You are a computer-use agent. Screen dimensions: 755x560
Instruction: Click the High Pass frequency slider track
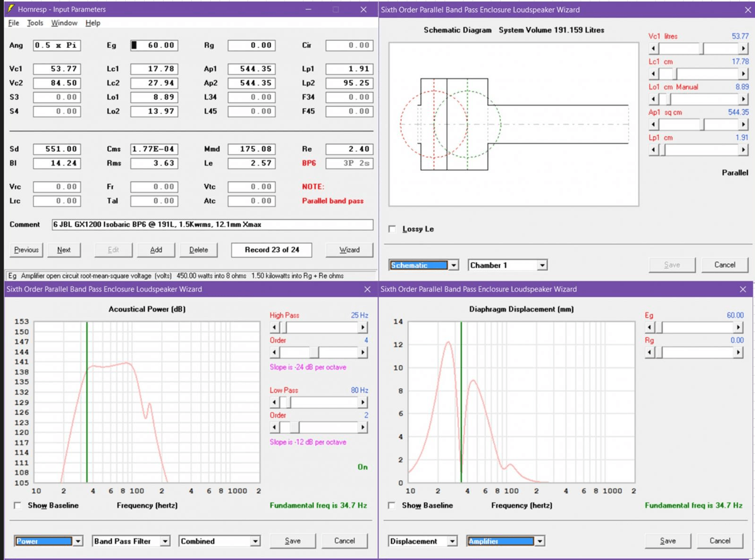click(x=318, y=327)
